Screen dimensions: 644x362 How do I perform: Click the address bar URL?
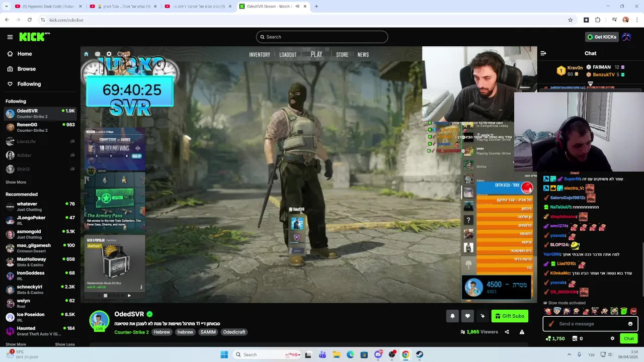pos(66,20)
